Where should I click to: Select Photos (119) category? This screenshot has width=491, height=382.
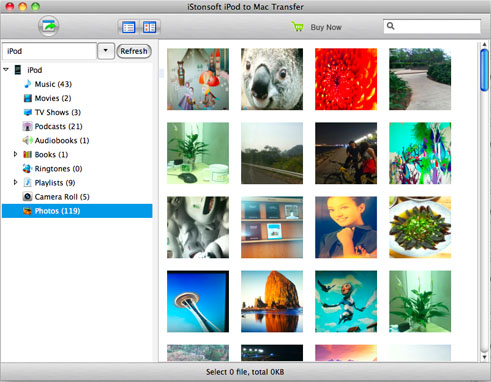click(77, 211)
